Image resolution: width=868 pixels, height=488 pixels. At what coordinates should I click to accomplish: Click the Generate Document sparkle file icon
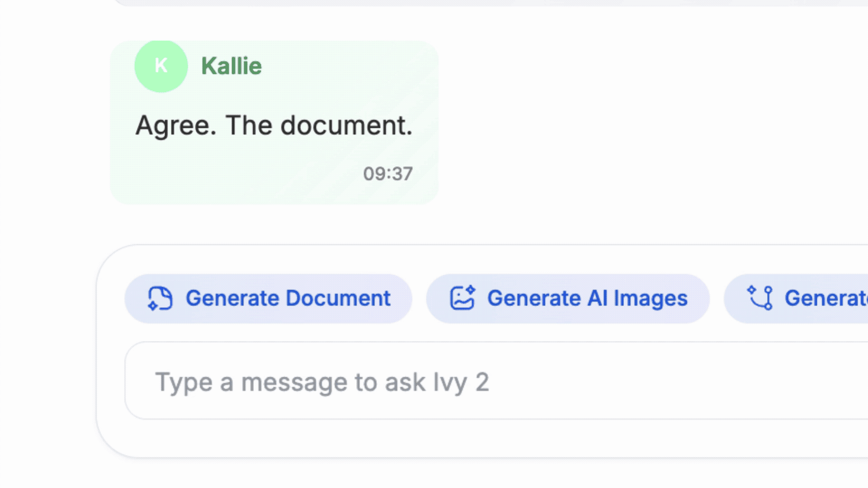click(160, 299)
